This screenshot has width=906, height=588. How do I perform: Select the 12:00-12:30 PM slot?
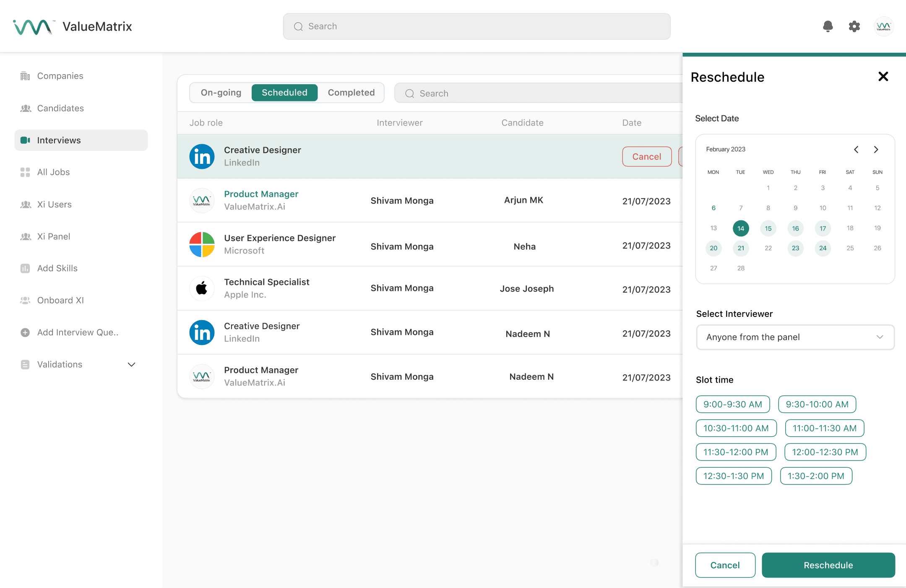[x=825, y=452]
